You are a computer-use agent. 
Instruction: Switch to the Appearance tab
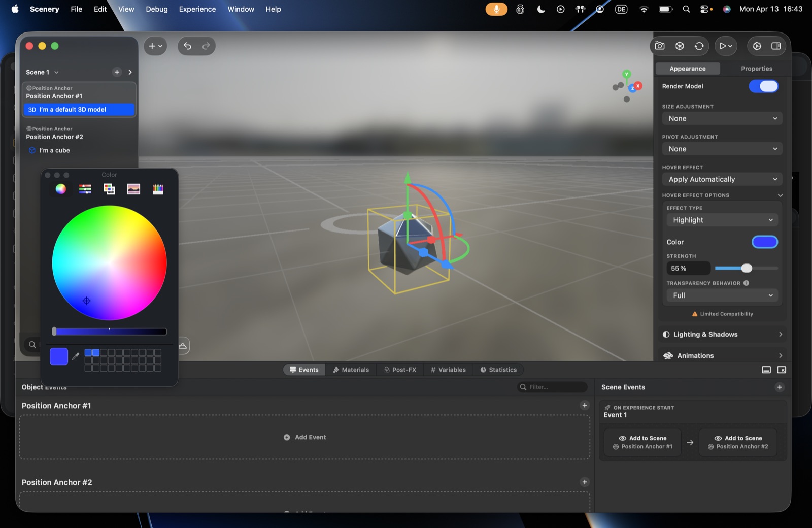tap(687, 69)
